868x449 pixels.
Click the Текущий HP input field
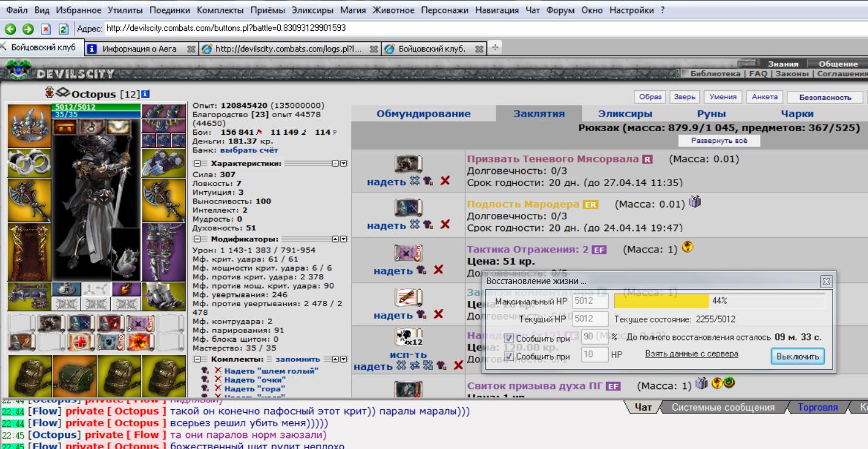pos(592,319)
